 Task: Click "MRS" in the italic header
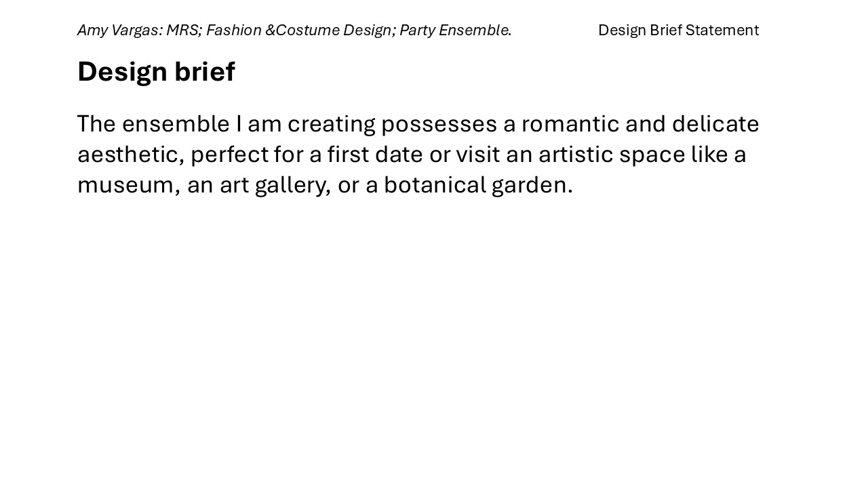182,30
